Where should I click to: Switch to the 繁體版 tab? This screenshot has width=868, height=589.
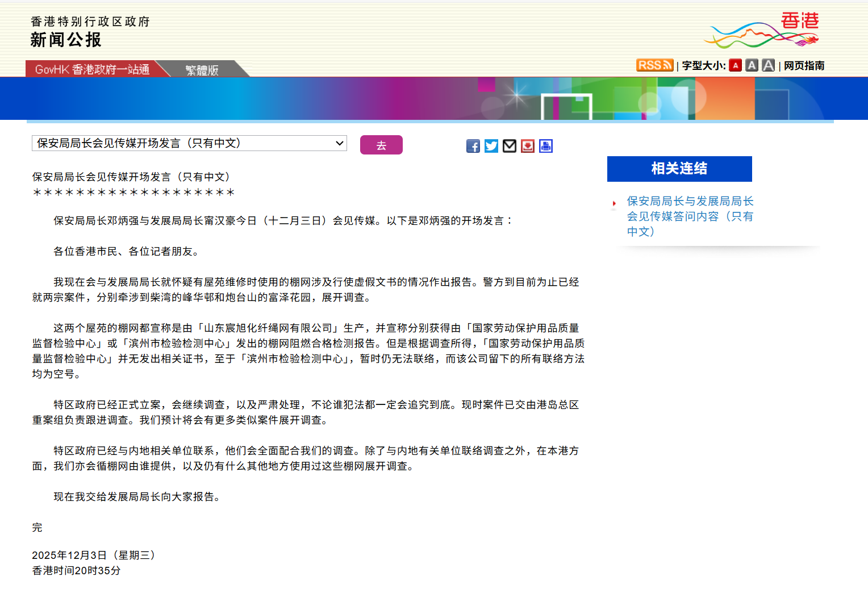[x=202, y=70]
